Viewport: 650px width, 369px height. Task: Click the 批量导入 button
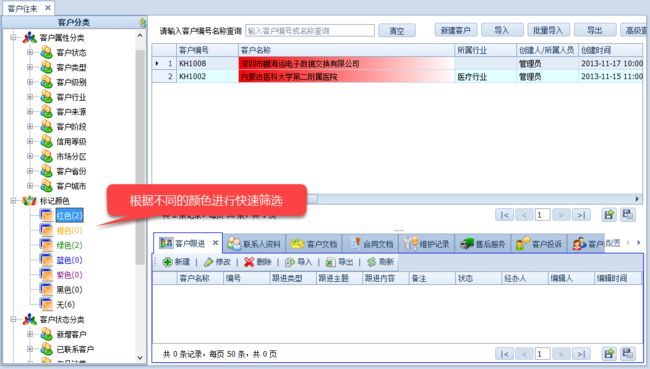point(548,30)
